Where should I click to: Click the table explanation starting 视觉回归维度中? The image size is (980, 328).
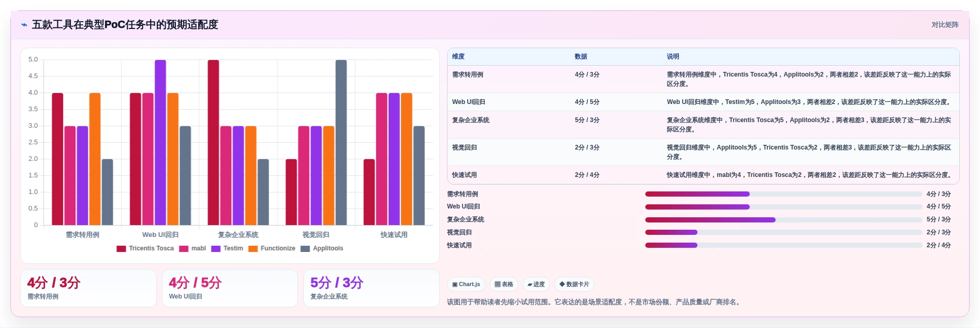click(809, 152)
